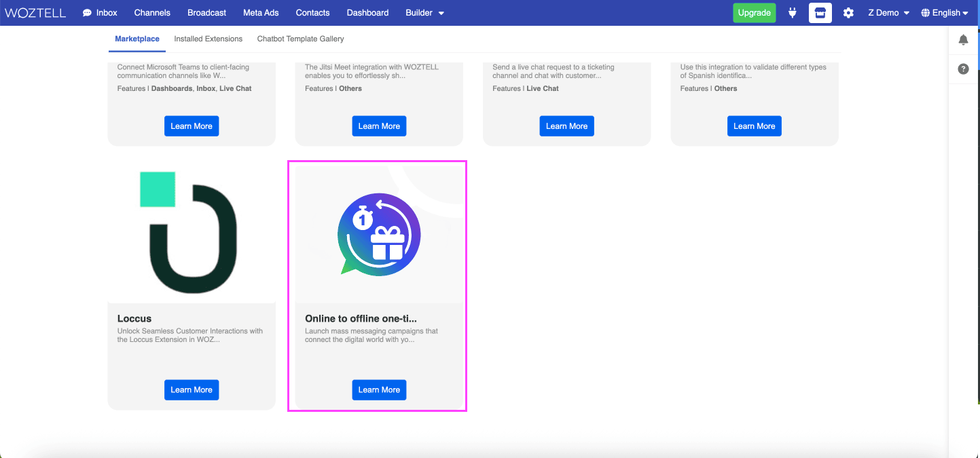Viewport: 980px width, 458px height.
Task: Click Learn More under Loccus
Action: click(x=192, y=389)
